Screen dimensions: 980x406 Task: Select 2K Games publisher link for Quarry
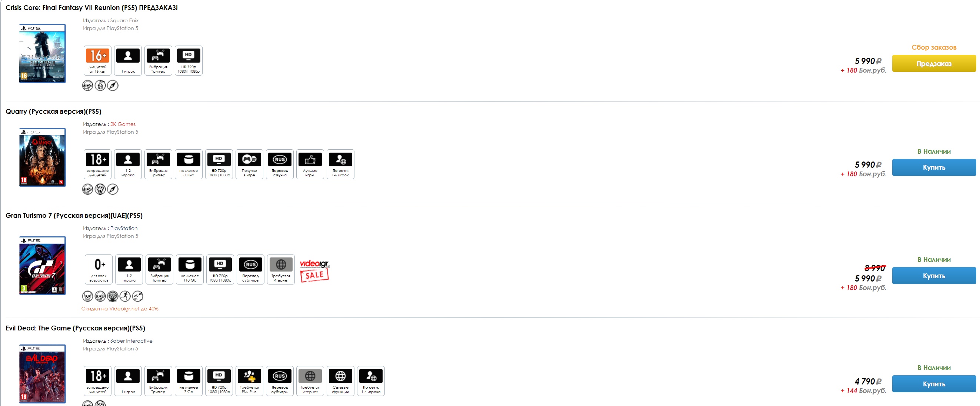click(x=123, y=124)
